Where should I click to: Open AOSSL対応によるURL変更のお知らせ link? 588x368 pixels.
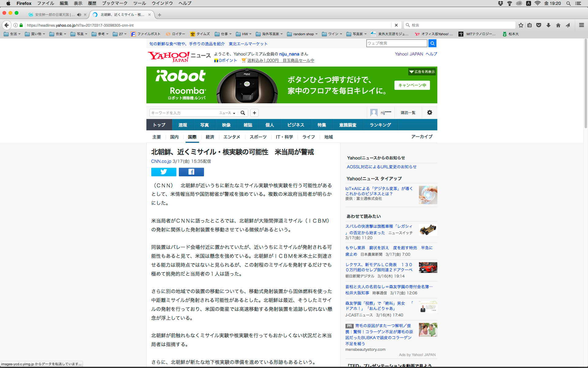[381, 167]
